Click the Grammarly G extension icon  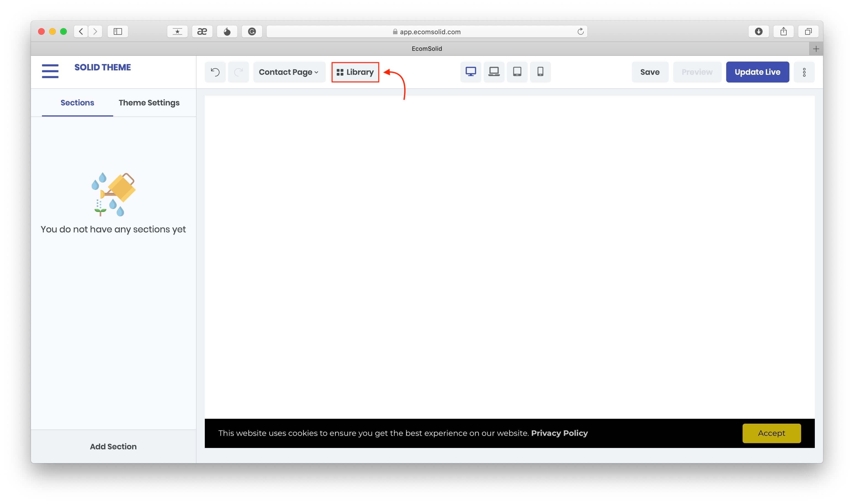coord(252,31)
